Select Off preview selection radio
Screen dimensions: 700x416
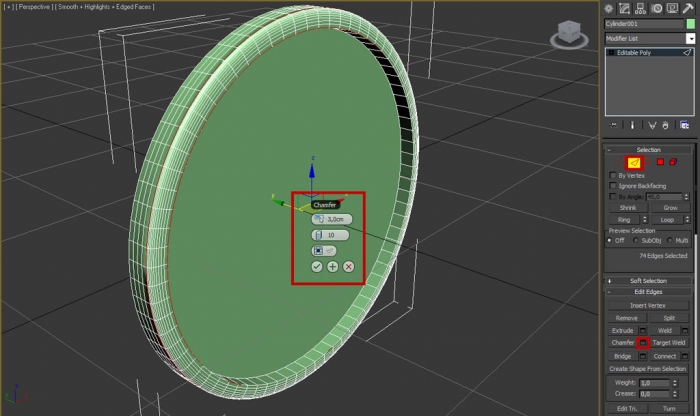(x=609, y=240)
